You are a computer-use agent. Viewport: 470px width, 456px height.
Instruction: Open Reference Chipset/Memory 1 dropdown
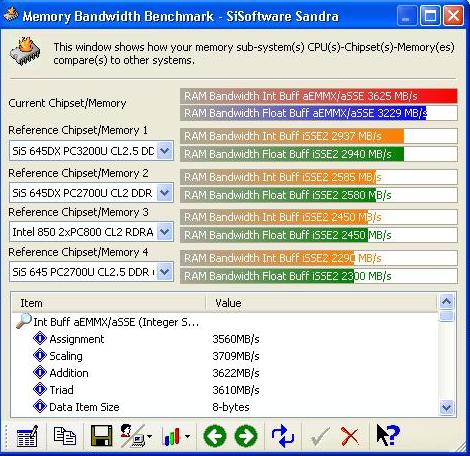[x=165, y=151]
